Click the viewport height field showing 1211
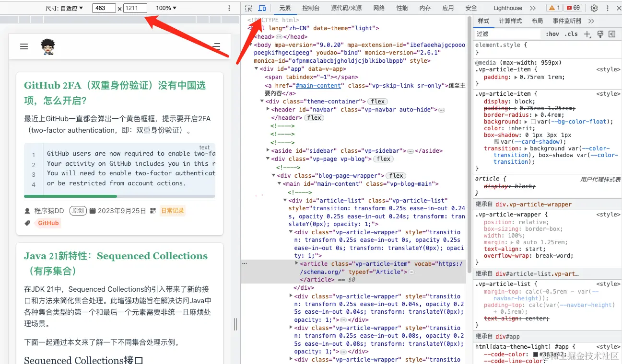This screenshot has width=622, height=364. click(135, 8)
